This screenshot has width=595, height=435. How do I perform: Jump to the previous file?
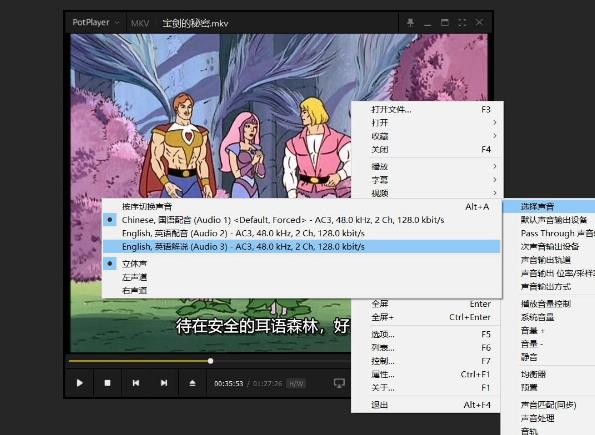(136, 383)
